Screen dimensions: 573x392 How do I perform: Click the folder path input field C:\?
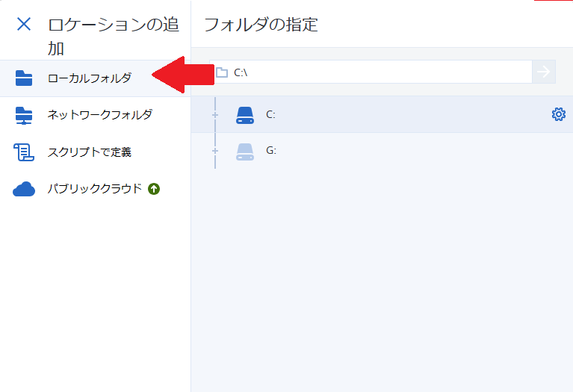(371, 72)
